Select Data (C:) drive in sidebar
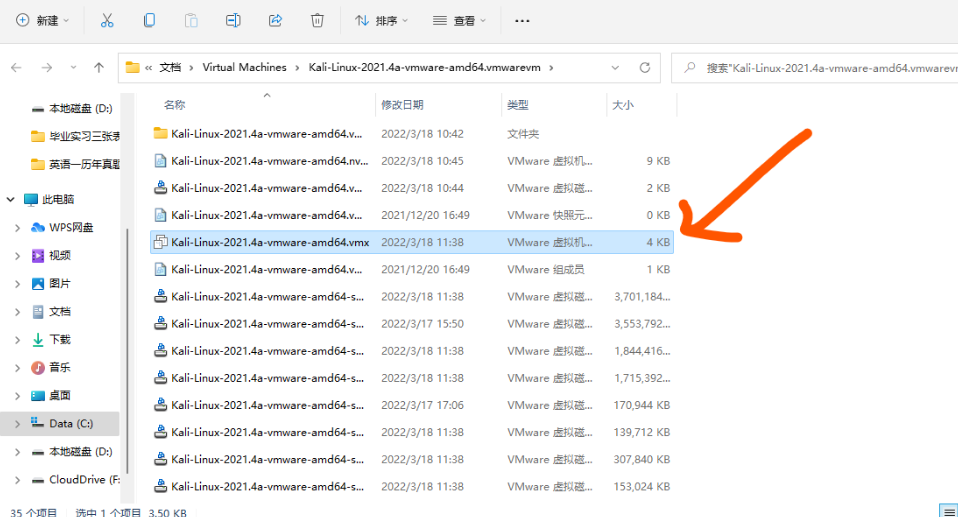This screenshot has height=517, width=958. point(62,424)
